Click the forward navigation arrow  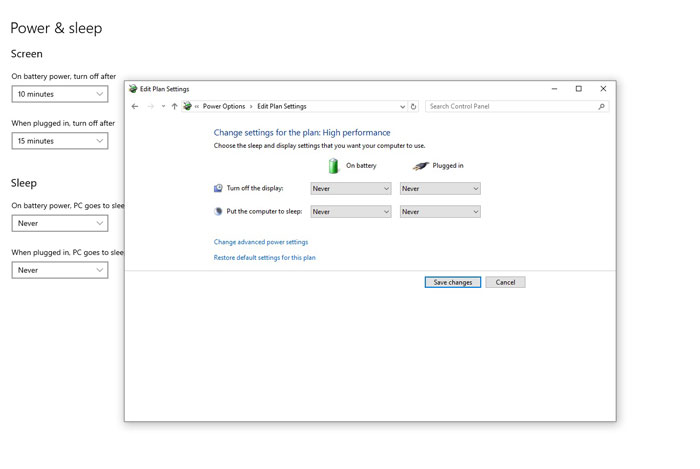150,106
